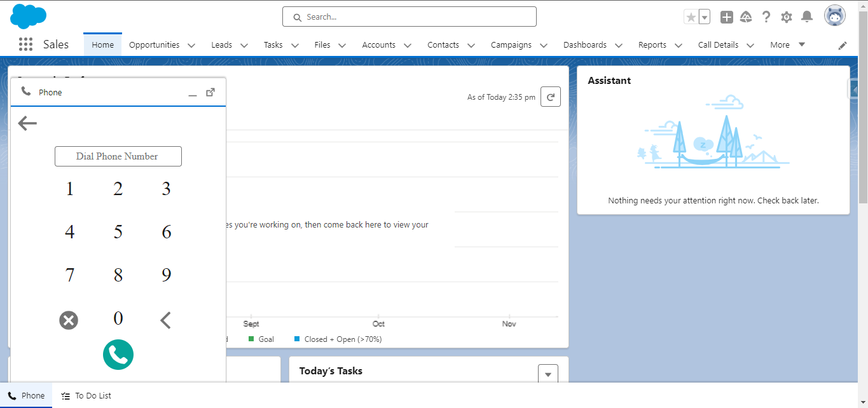Clear the number with X icon
Image resolution: width=868 pixels, height=408 pixels.
69,320
